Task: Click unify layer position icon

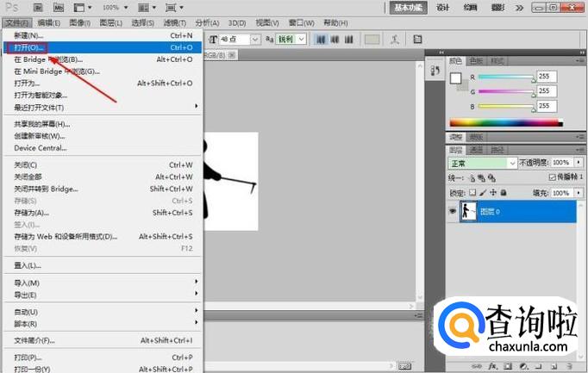Action: point(472,178)
